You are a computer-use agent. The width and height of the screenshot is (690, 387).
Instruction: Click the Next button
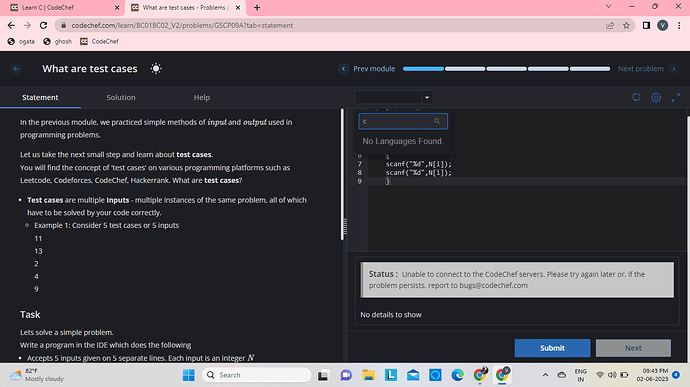[633, 348]
